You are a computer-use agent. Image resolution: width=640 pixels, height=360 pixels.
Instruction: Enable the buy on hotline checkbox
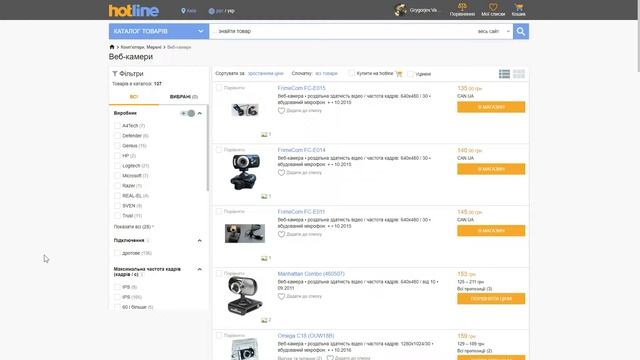pyautogui.click(x=351, y=73)
